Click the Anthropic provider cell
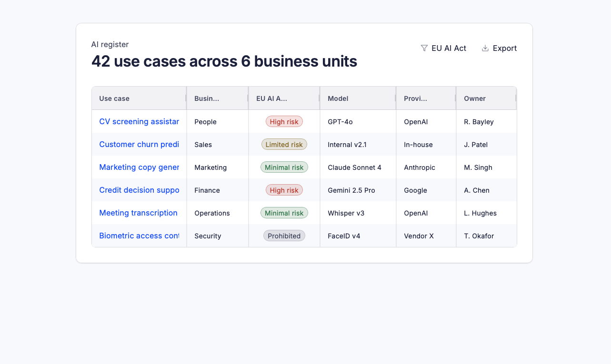The width and height of the screenshot is (611, 364). 426,167
